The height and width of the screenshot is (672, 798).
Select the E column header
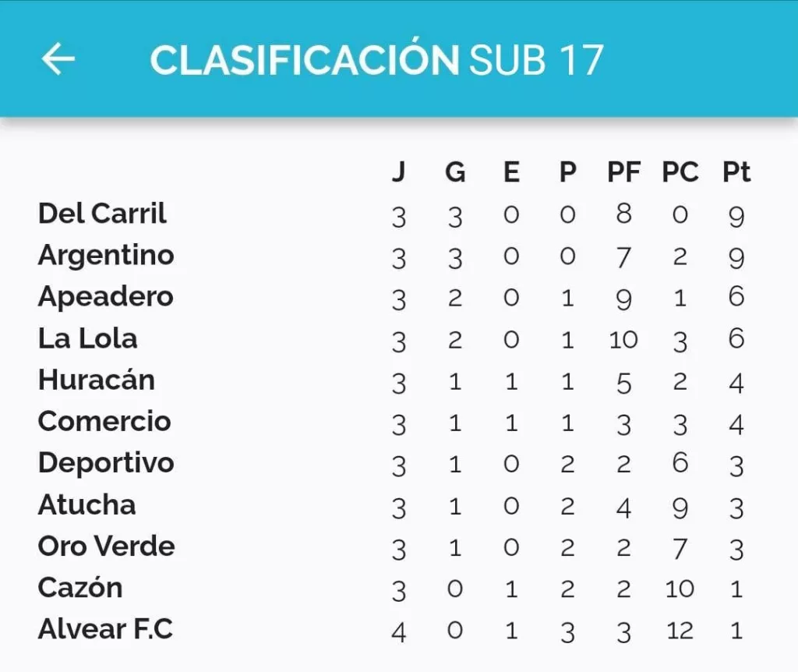511,172
